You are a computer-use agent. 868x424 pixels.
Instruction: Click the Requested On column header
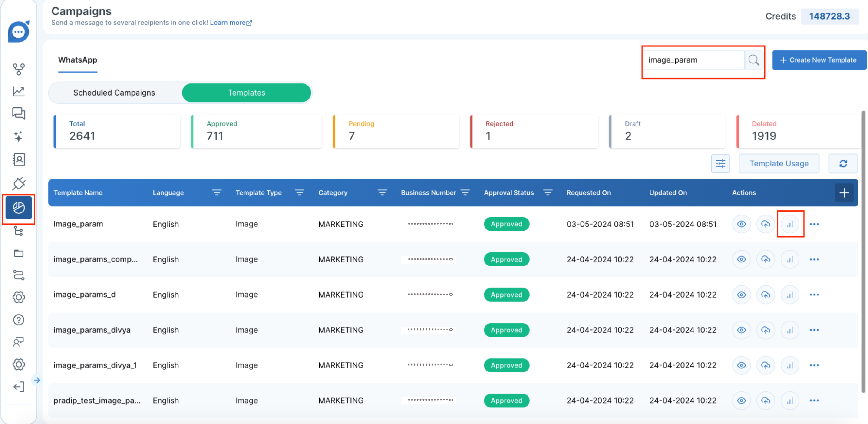click(x=588, y=193)
